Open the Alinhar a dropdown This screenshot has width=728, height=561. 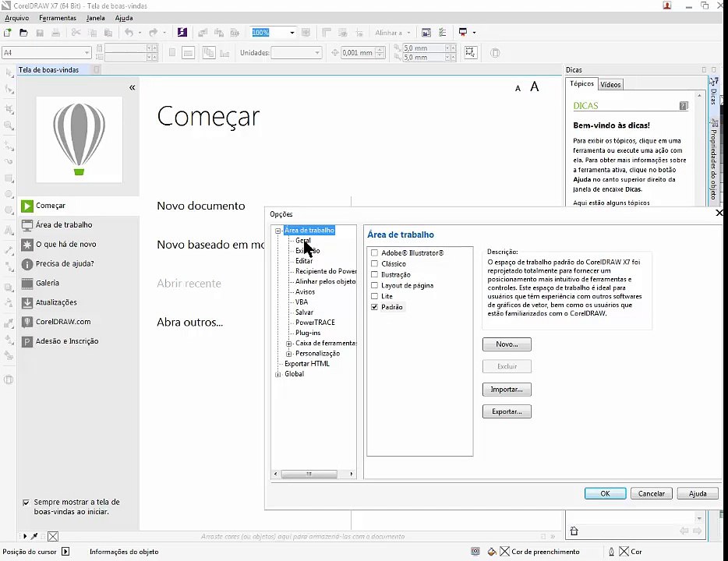[408, 33]
